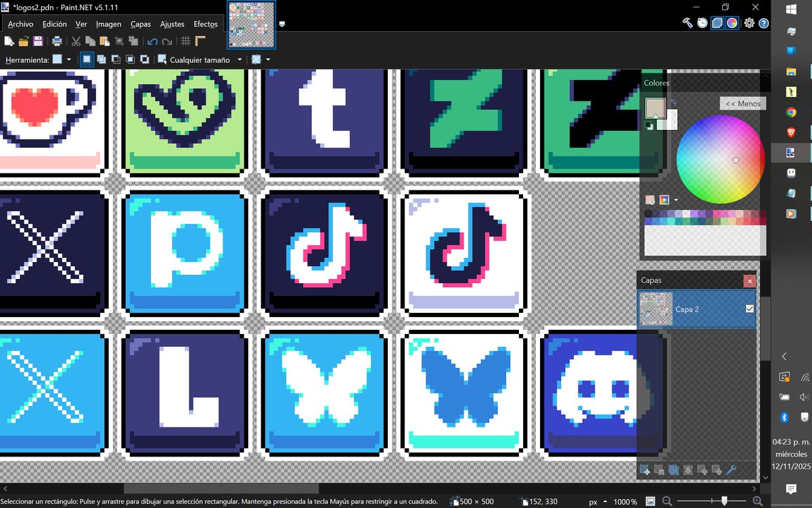Open the History window via the clock icon
The width and height of the screenshot is (812, 508).
(702, 23)
